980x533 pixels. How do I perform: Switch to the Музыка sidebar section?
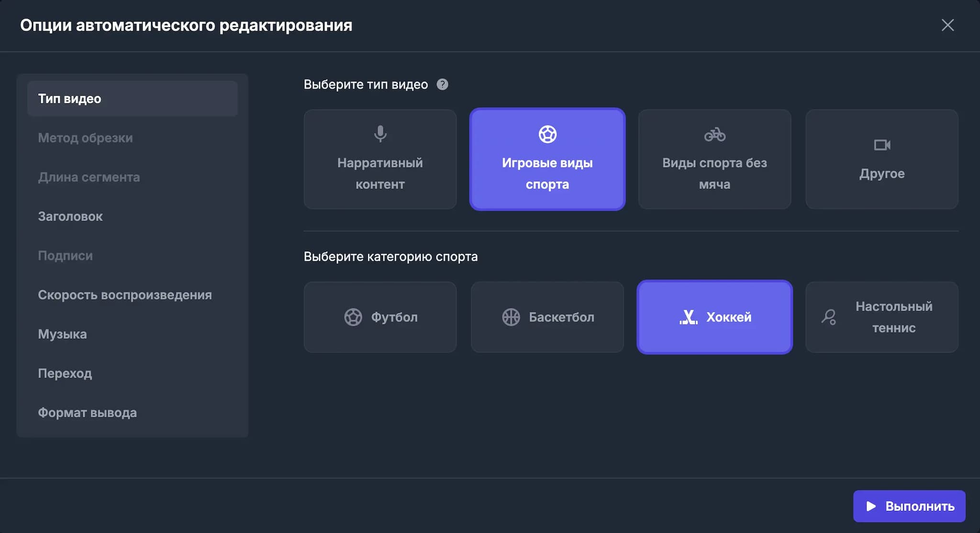coord(62,334)
